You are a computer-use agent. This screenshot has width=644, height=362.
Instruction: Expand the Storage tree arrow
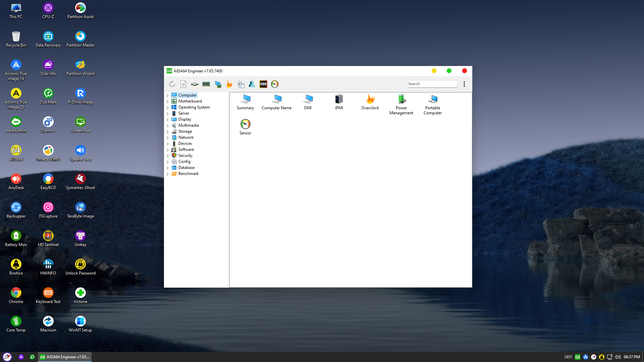[x=168, y=132]
